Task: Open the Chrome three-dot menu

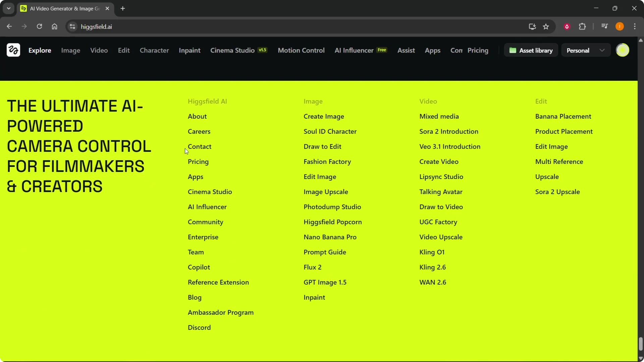Action: (x=635, y=26)
